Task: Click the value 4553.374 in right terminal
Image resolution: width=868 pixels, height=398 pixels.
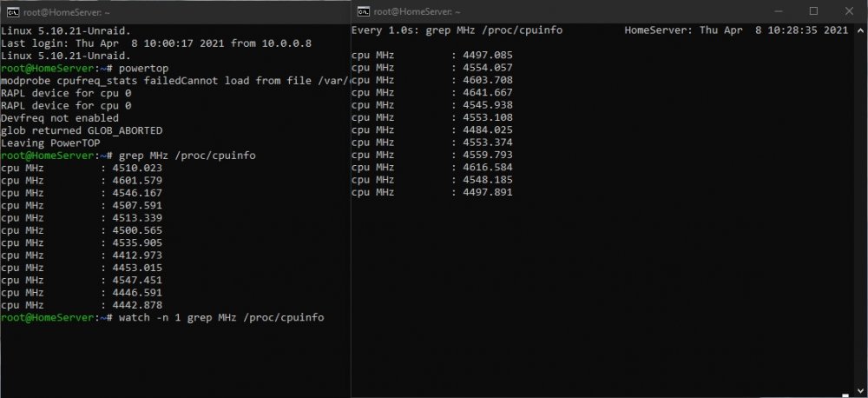Action: tap(488, 143)
